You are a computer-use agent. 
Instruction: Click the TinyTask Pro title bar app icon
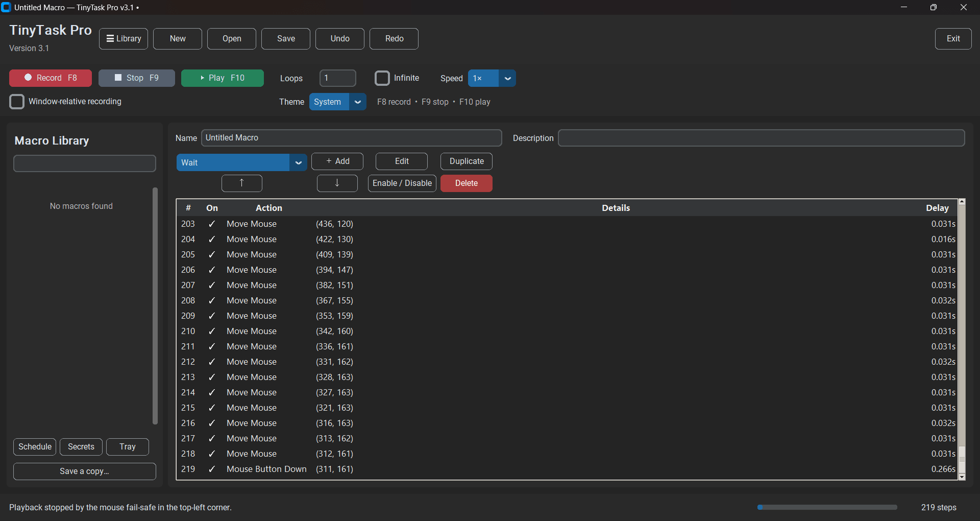6,7
